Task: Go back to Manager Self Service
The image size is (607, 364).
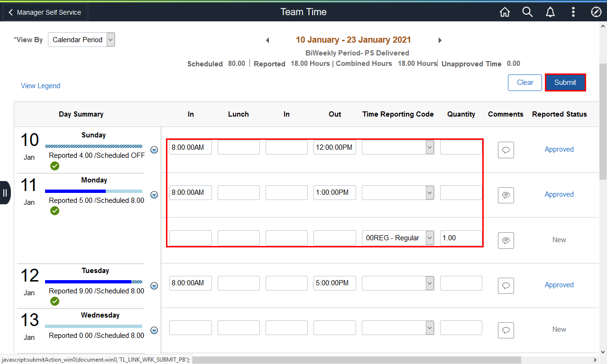Action: (x=45, y=12)
